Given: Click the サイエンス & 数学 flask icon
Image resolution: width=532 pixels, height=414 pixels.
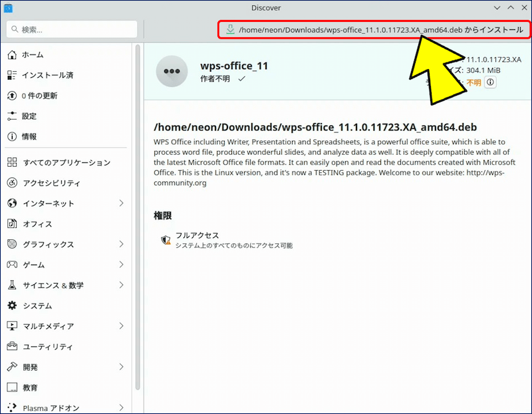Looking at the screenshot, I should tap(12, 285).
